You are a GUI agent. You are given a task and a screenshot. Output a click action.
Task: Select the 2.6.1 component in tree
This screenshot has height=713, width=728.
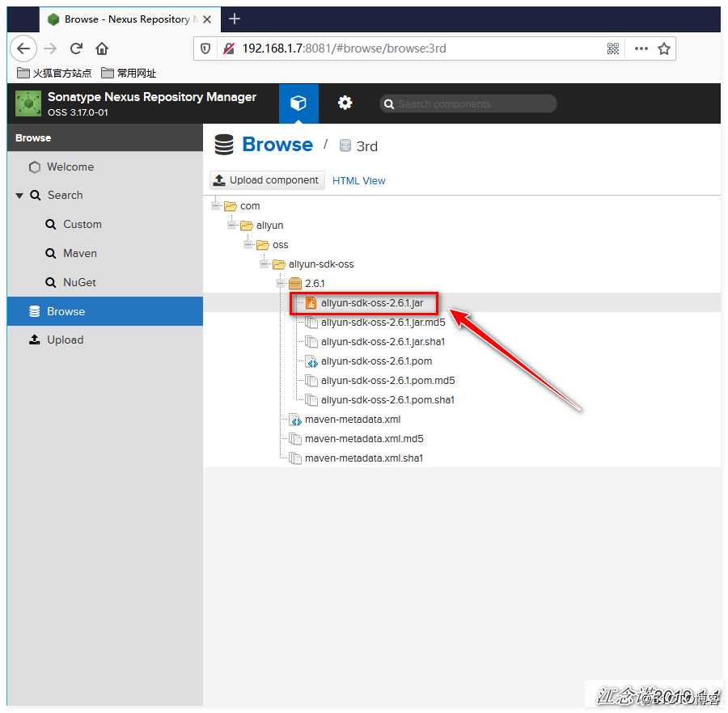(307, 284)
